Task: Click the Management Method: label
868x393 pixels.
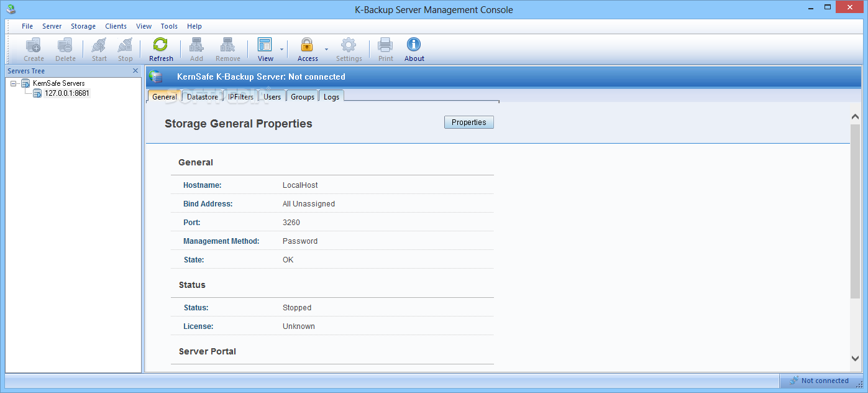Action: 221,241
